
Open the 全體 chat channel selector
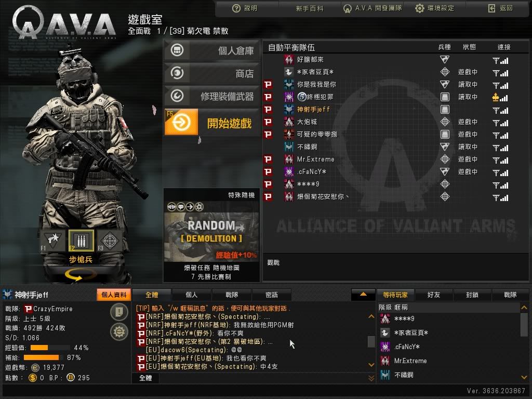[x=145, y=378]
